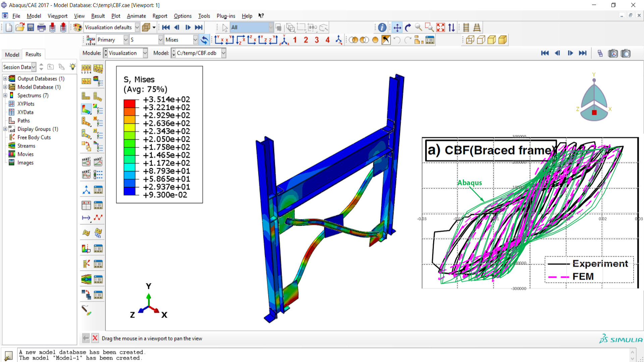This screenshot has width=644, height=362.
Task: Click the Plot Contours on Deformed Shape icon
Action: point(86,109)
